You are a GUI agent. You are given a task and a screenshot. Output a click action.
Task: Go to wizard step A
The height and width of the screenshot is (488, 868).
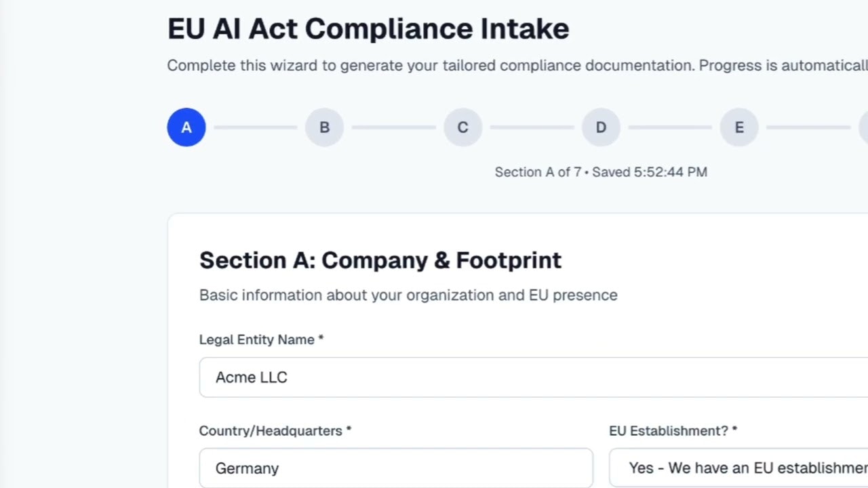pos(186,127)
